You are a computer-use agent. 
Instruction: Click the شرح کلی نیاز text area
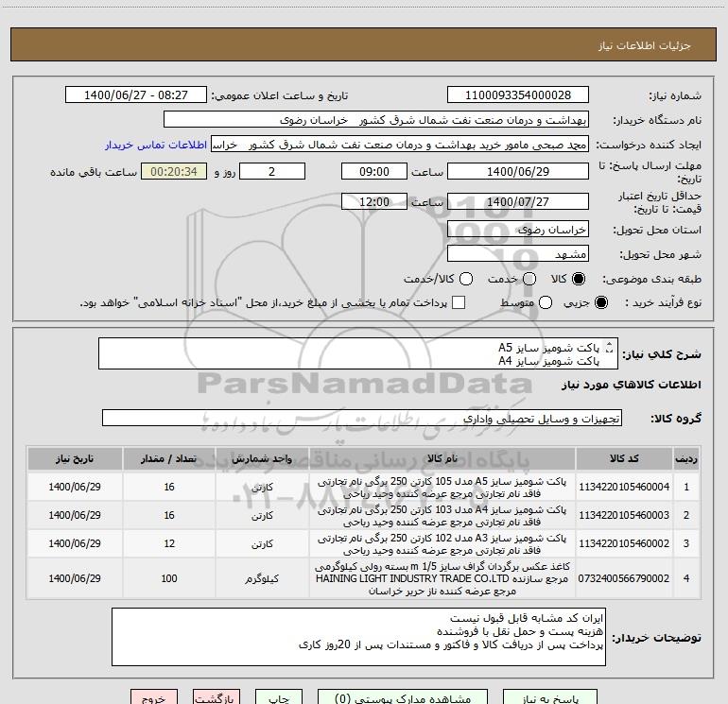point(358,354)
